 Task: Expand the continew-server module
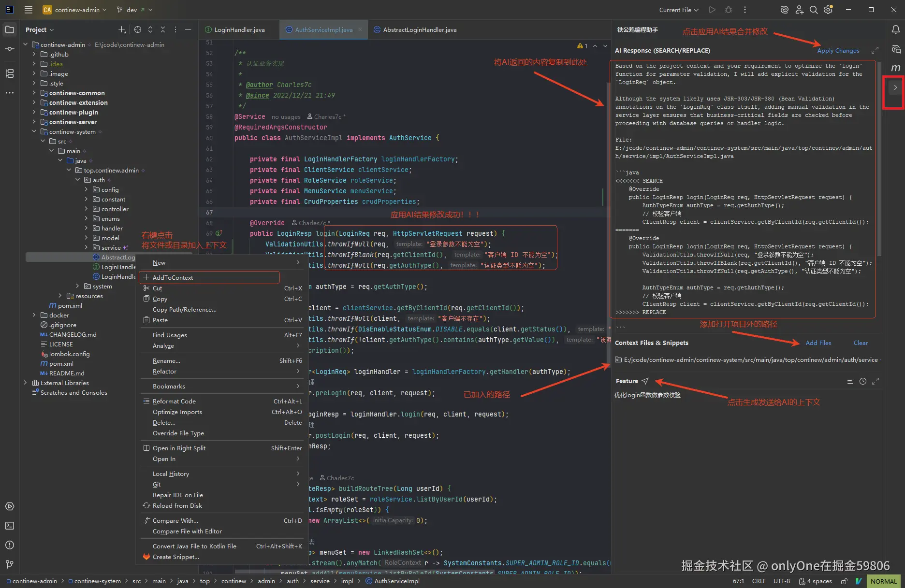[34, 122]
